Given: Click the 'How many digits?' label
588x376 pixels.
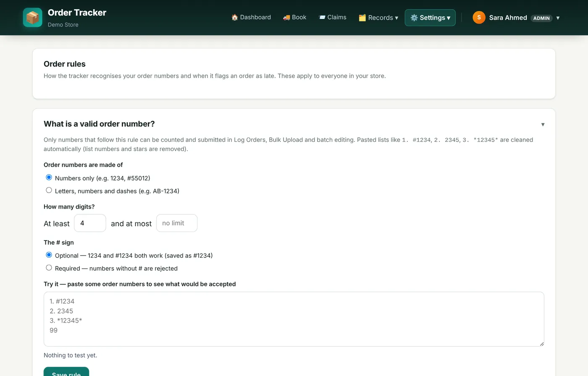Looking at the screenshot, I should coord(69,206).
